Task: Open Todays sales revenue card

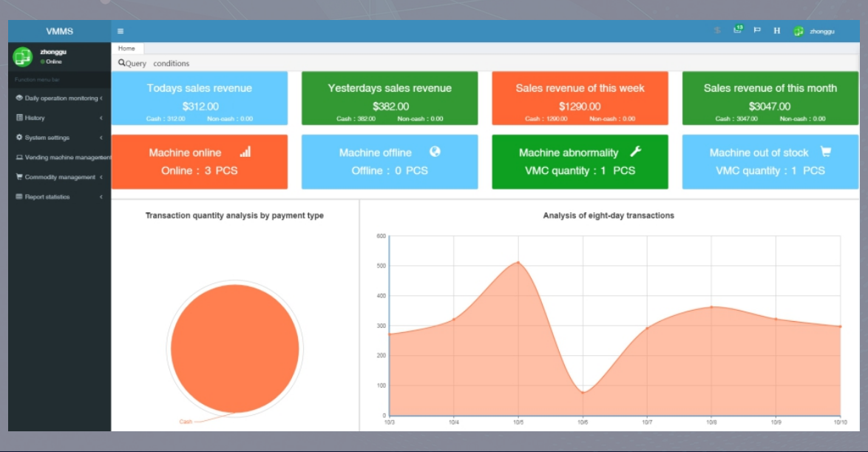Action: 200,98
